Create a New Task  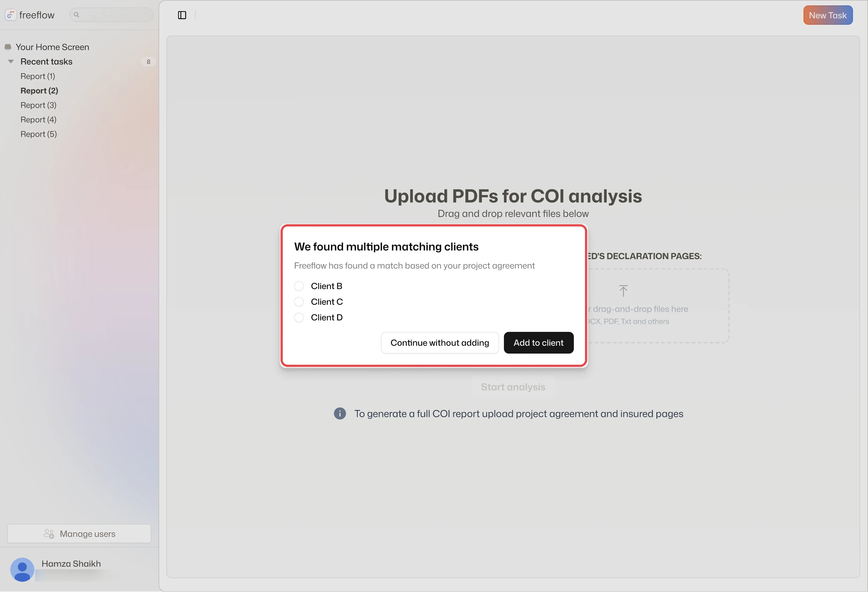(x=828, y=15)
